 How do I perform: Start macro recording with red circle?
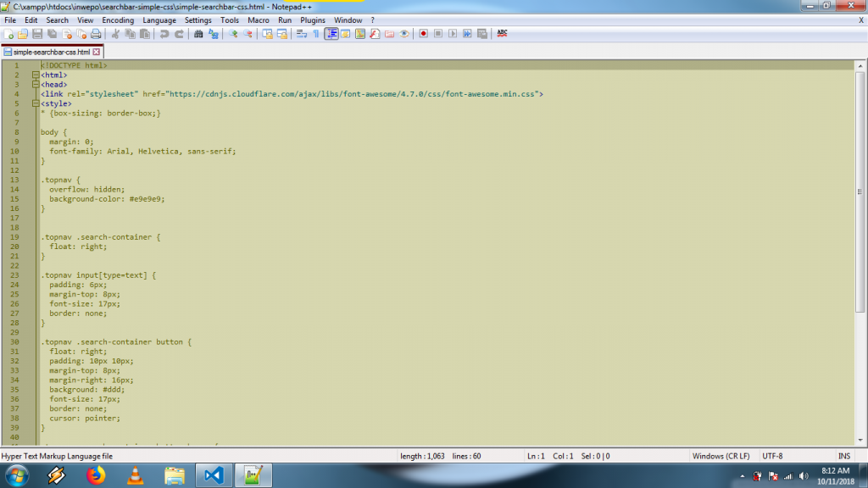[424, 34]
